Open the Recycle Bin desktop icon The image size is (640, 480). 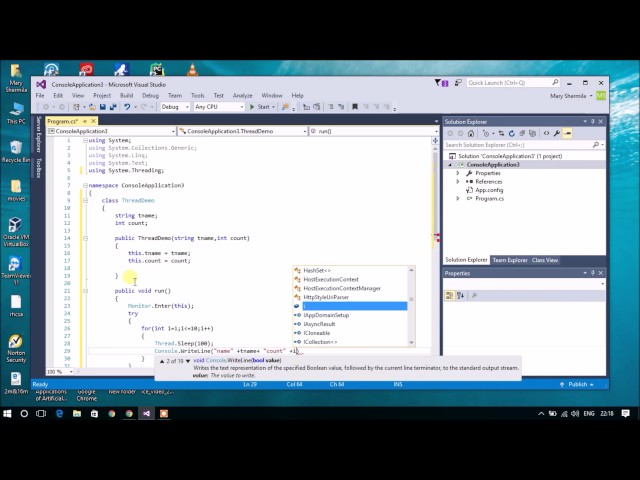(16, 151)
